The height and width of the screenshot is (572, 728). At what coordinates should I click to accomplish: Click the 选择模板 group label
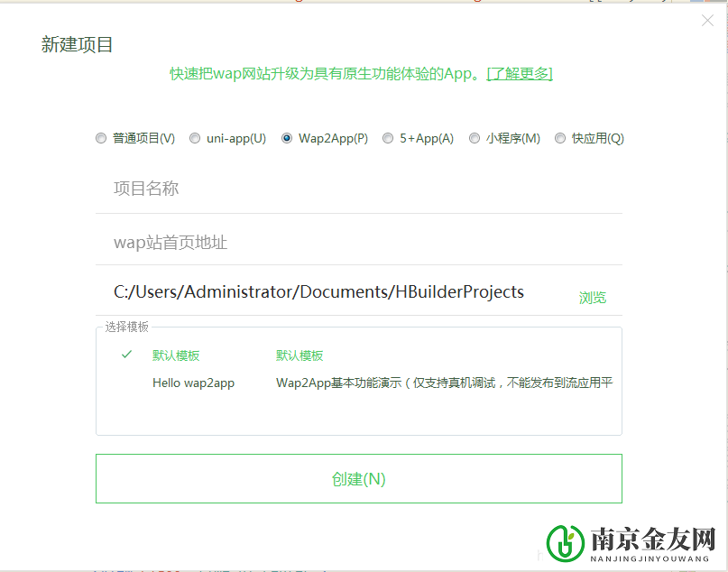coord(127,327)
